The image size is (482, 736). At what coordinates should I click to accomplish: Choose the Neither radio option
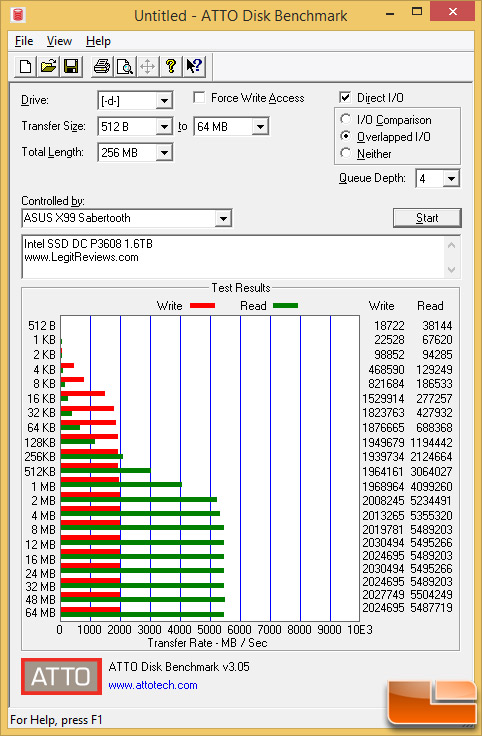click(345, 153)
